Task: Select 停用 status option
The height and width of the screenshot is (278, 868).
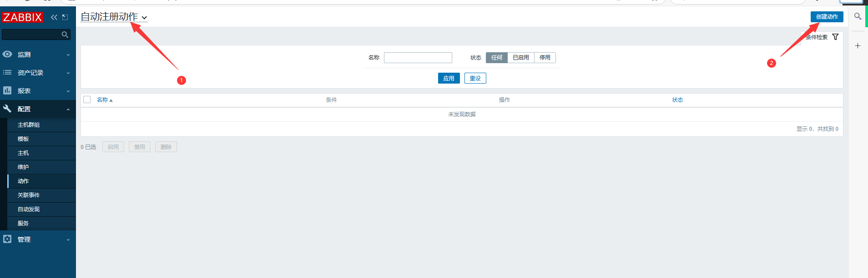Action: click(545, 58)
